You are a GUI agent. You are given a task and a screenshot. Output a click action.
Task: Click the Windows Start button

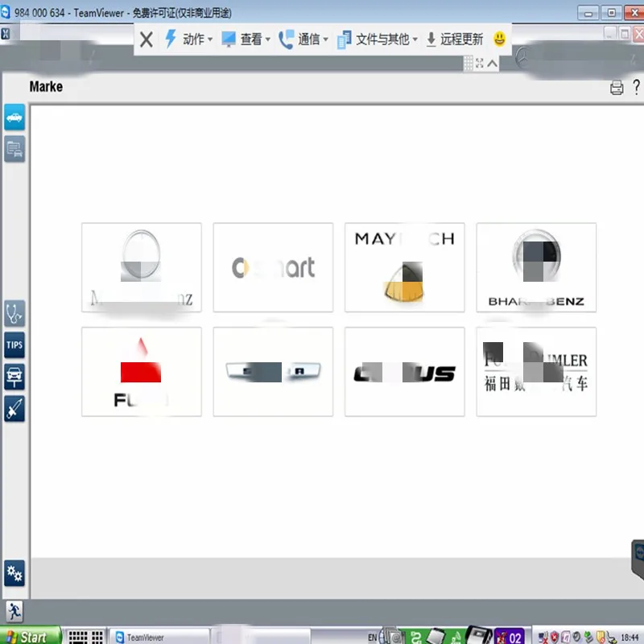(30, 636)
